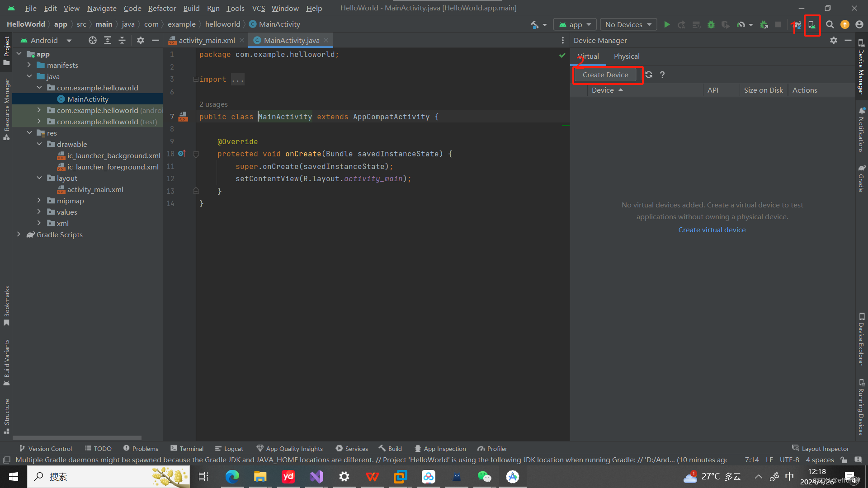
Task: Open Device Manager toolbar icon
Action: pos(812,25)
